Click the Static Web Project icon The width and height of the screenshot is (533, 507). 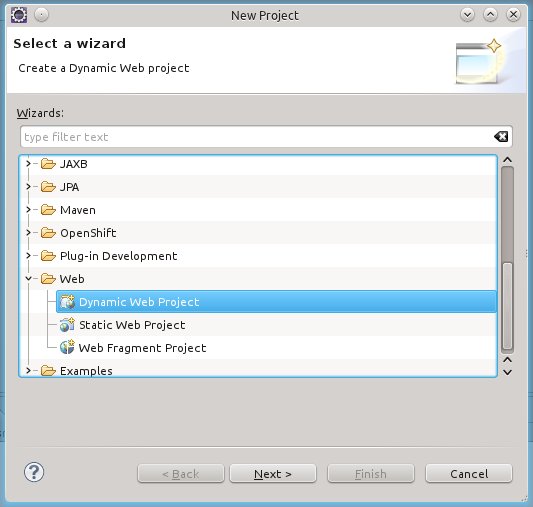pyautogui.click(x=67, y=325)
